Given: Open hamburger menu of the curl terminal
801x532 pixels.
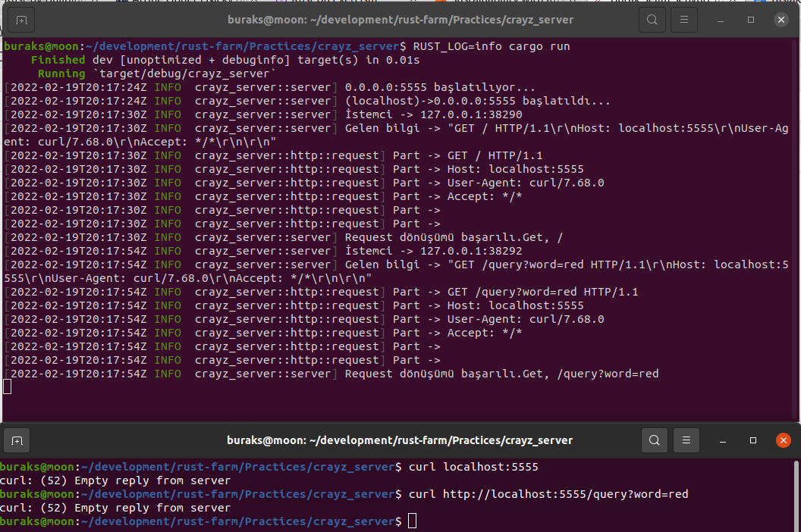Looking at the screenshot, I should click(687, 440).
